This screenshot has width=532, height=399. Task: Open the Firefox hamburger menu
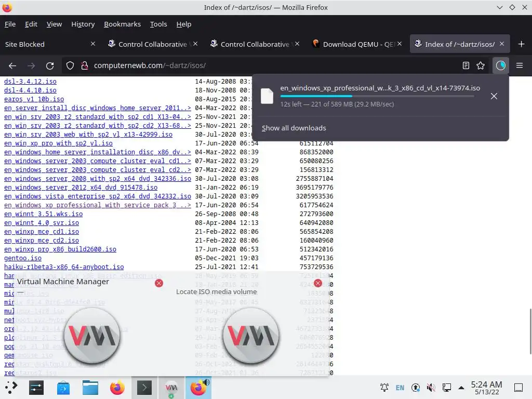(x=520, y=65)
